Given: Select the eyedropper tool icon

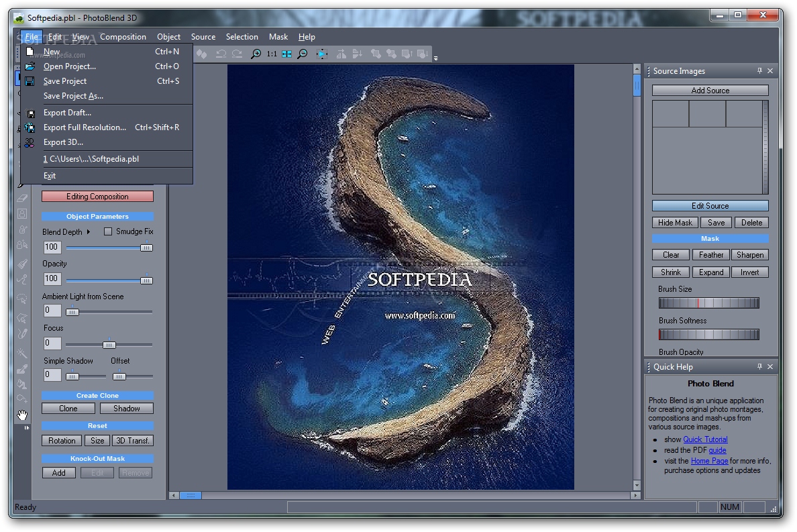Looking at the screenshot, I should 22,370.
